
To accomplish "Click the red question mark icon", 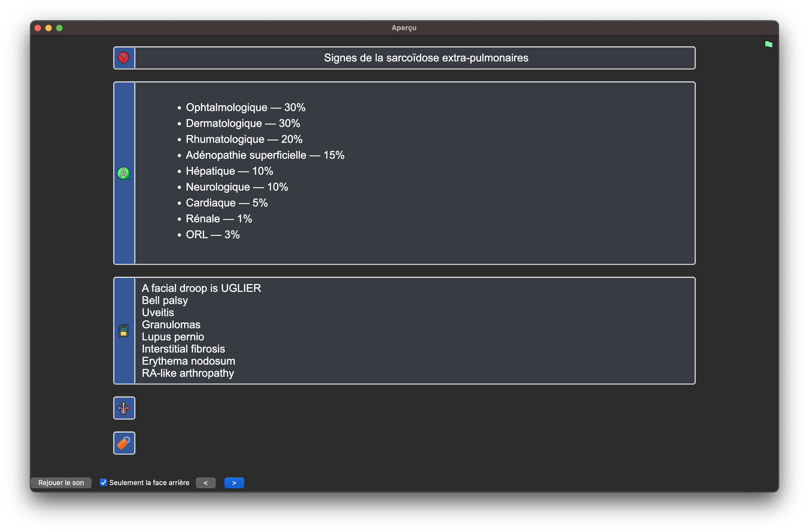I will click(124, 58).
